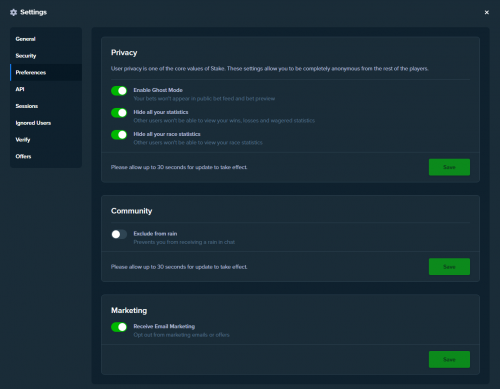Toggle Hide all your race statistics
Viewport: 500px width, 389px height.
tap(119, 135)
